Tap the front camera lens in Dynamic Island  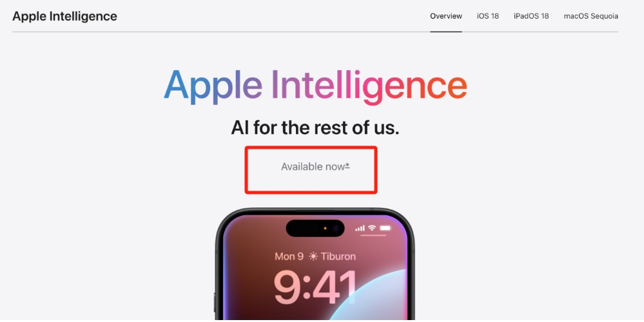click(x=336, y=228)
